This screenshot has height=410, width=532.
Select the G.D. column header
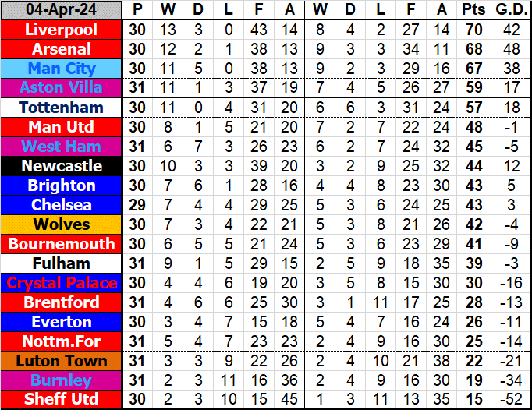tap(509, 10)
